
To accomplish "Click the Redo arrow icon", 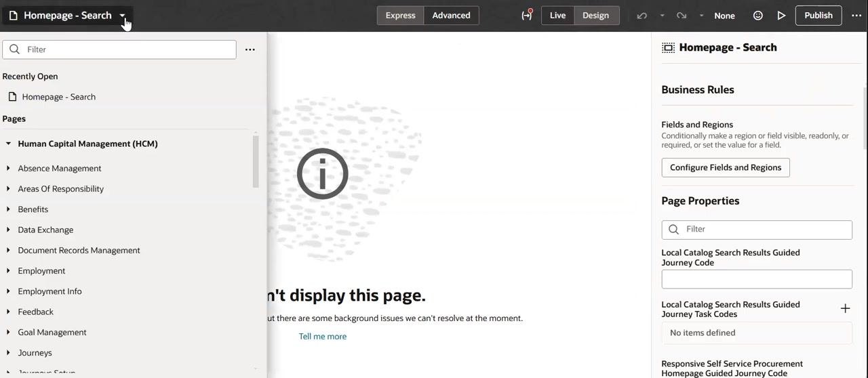I will click(x=682, y=16).
